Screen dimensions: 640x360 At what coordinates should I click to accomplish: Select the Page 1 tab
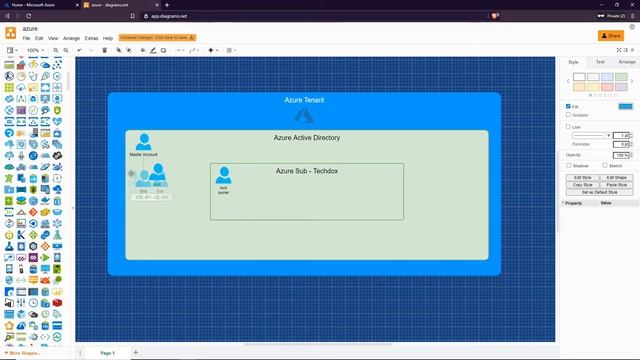pos(108,353)
